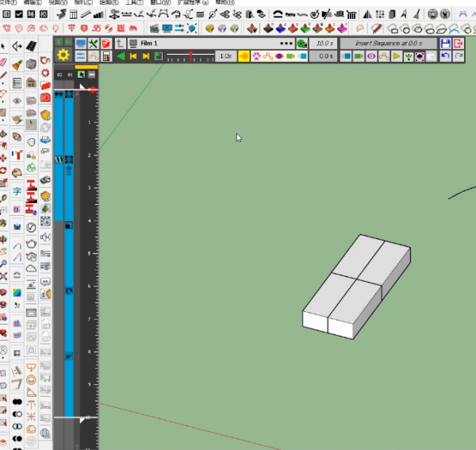Exit Animator with the red exit icon

(458, 44)
